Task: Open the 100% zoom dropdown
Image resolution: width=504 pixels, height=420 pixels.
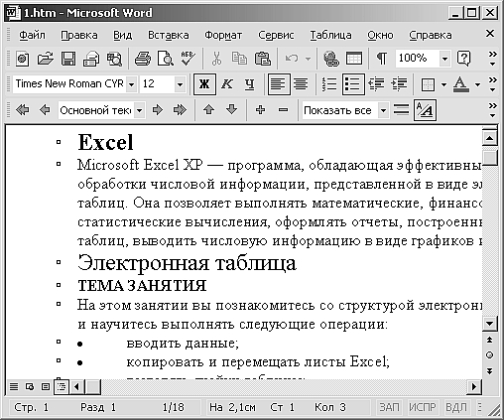Action: (444, 59)
